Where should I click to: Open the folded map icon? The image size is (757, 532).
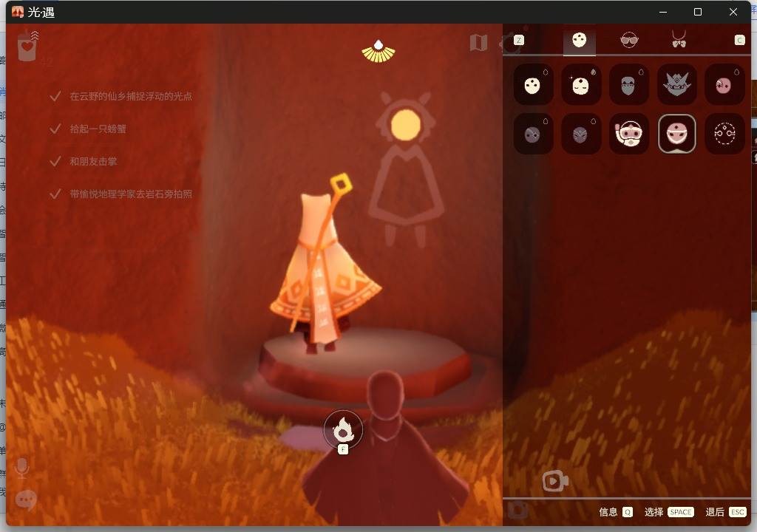click(478, 43)
